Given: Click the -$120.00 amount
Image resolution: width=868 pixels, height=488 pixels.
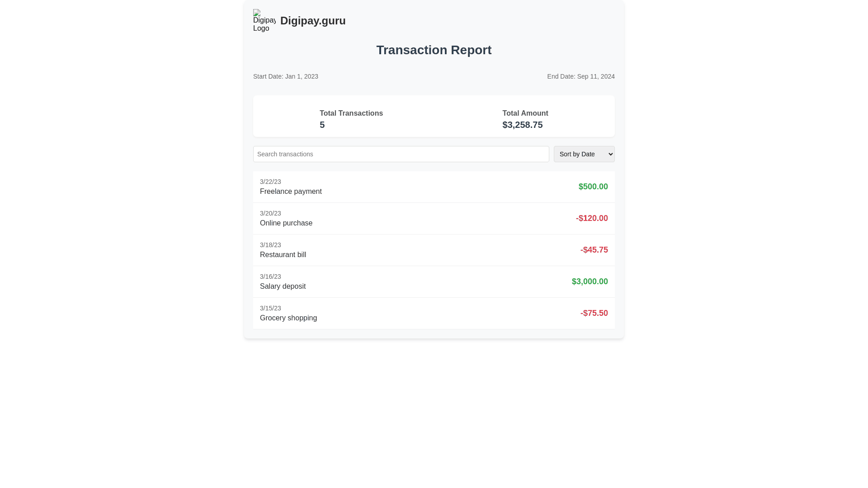Looking at the screenshot, I should [591, 218].
